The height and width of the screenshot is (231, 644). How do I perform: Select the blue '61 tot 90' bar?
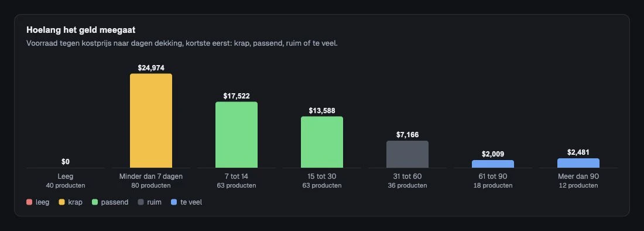point(493,164)
